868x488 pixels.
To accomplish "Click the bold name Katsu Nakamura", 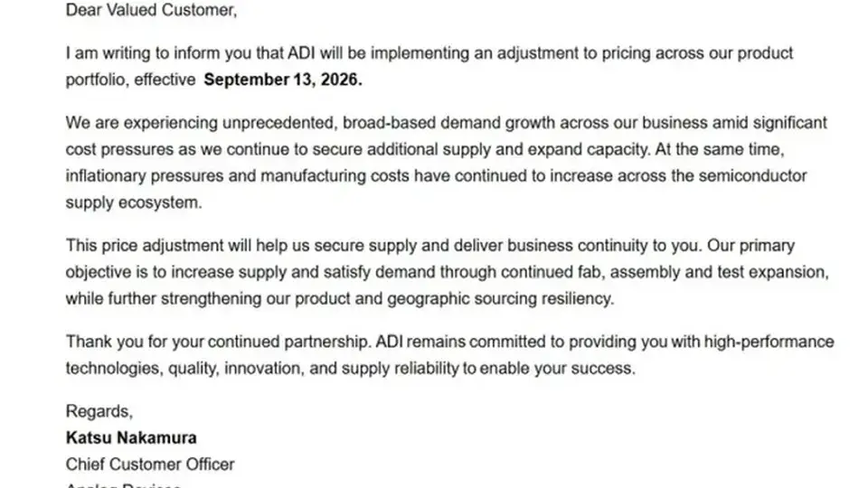I will (x=131, y=437).
